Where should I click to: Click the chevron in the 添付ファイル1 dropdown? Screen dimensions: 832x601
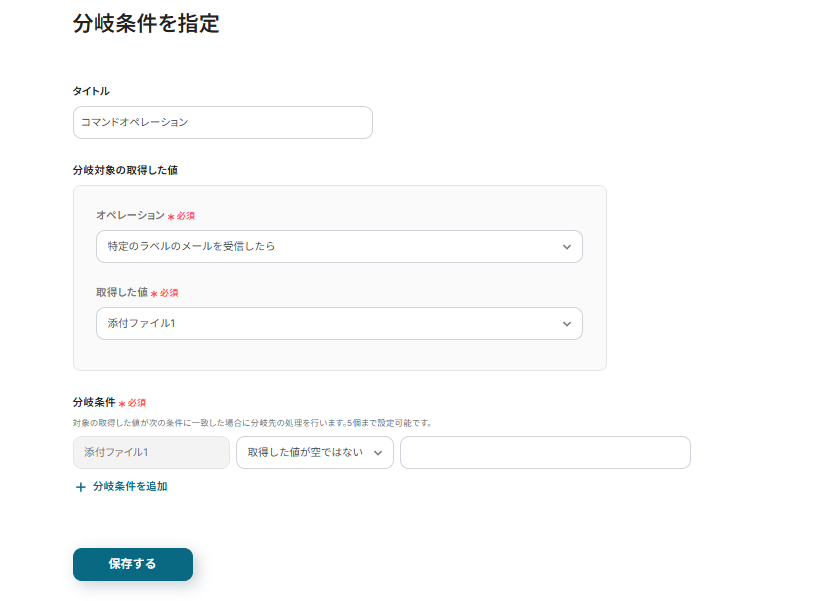[x=567, y=324]
